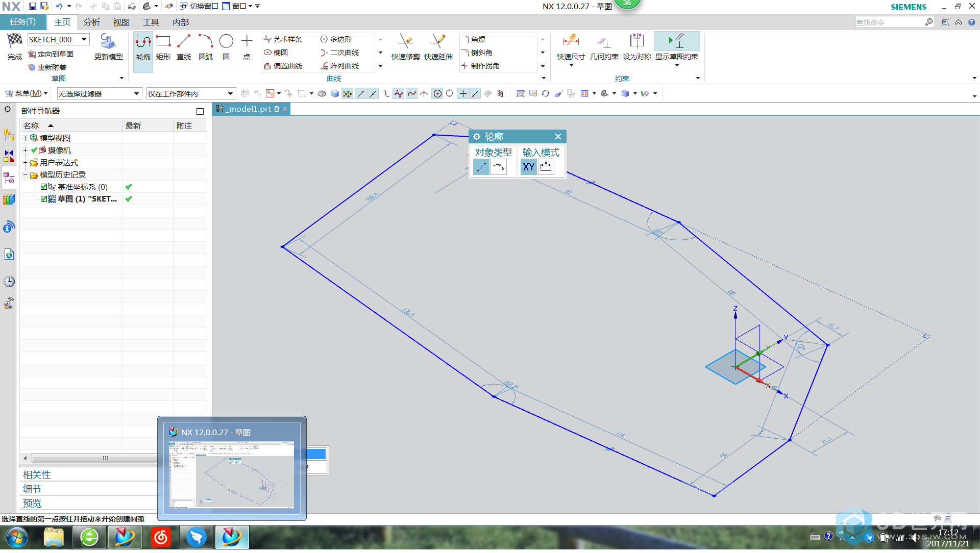This screenshot has width=980, height=553.
Task: Switch to View (视图) ribbon tab
Action: (x=121, y=22)
